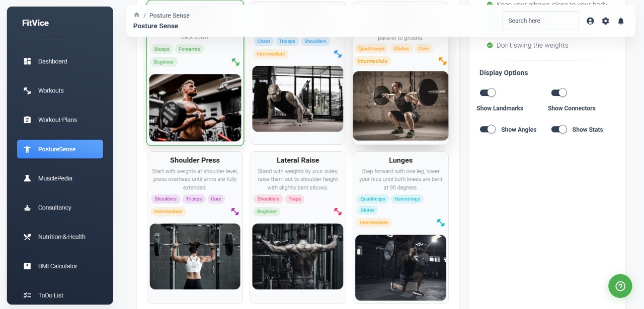Click the Search here input field
644x309 pixels.
tap(540, 21)
